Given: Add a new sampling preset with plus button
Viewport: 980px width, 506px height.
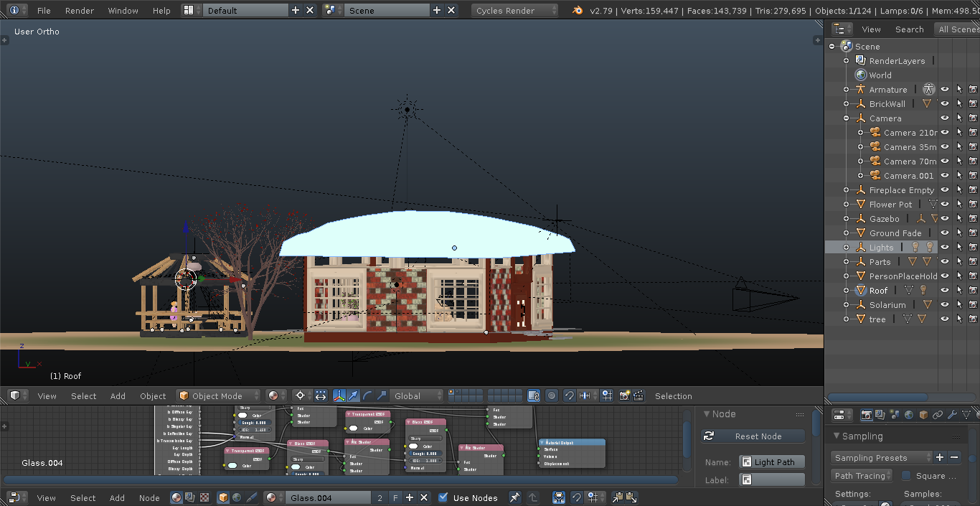Looking at the screenshot, I should pyautogui.click(x=940, y=457).
